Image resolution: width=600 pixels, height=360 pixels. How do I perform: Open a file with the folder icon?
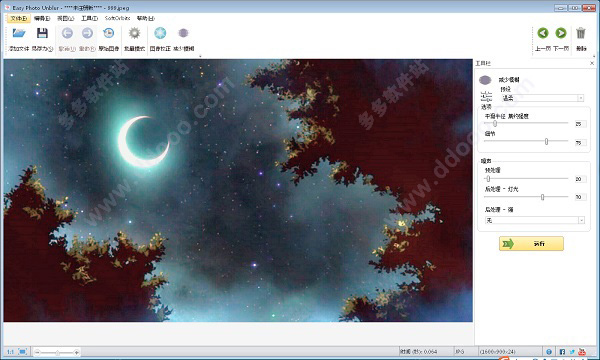tap(19, 34)
